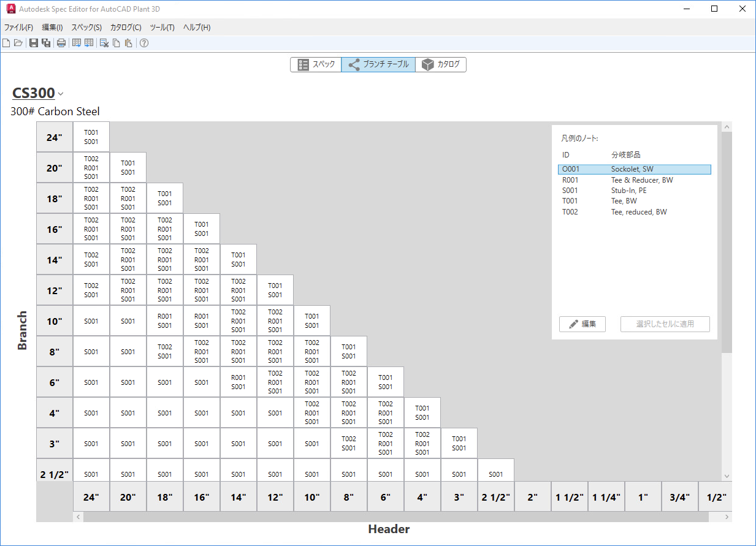This screenshot has width=756, height=546.
Task: Select cell at branch 10" header 18"
Action: [x=165, y=321]
